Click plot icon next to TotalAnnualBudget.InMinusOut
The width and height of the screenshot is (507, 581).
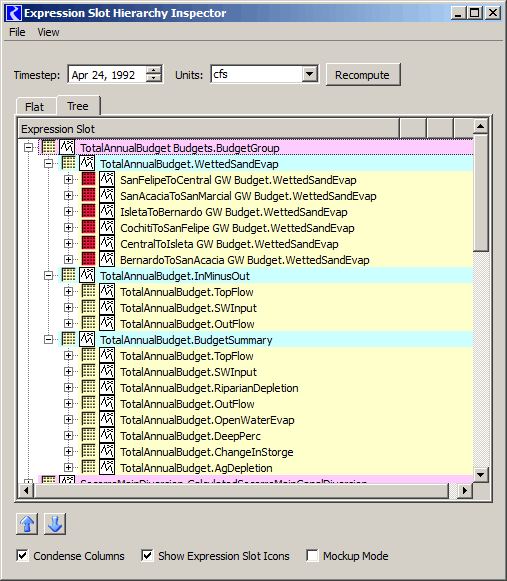87,275
